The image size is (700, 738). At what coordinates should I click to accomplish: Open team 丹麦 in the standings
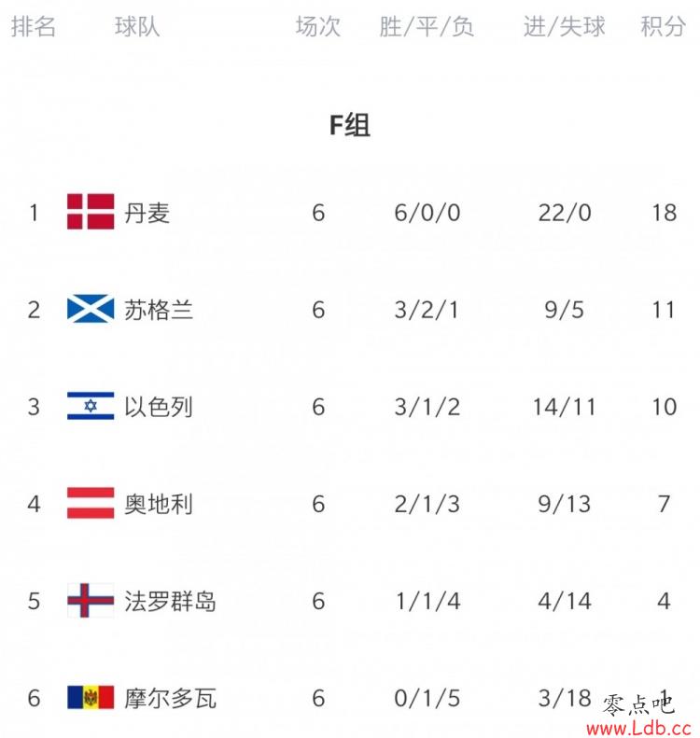147,213
